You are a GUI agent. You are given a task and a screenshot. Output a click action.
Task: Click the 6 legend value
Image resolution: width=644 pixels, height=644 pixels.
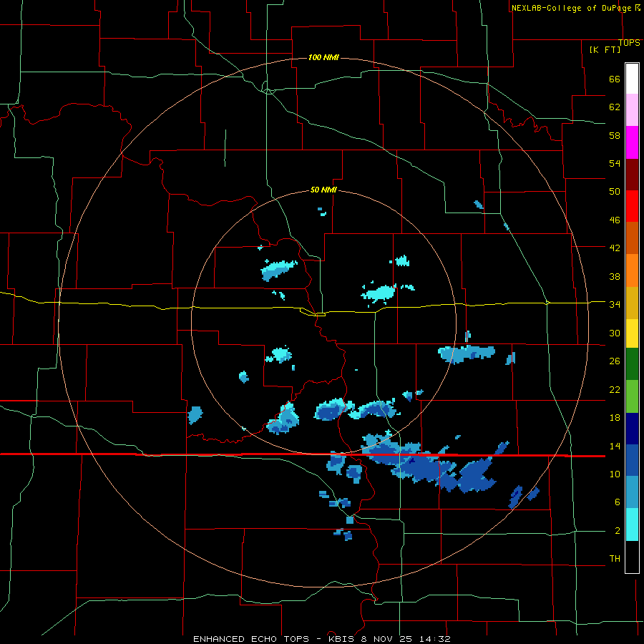click(x=617, y=502)
